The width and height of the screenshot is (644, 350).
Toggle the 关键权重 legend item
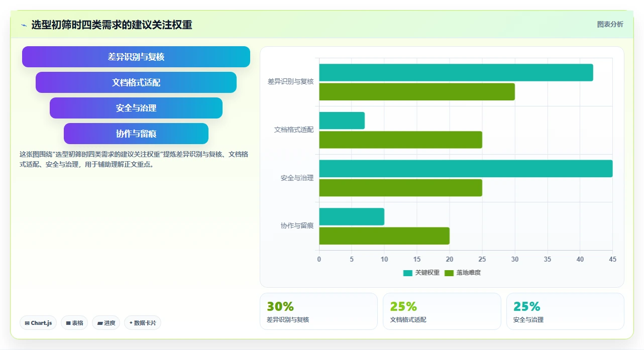pos(421,273)
